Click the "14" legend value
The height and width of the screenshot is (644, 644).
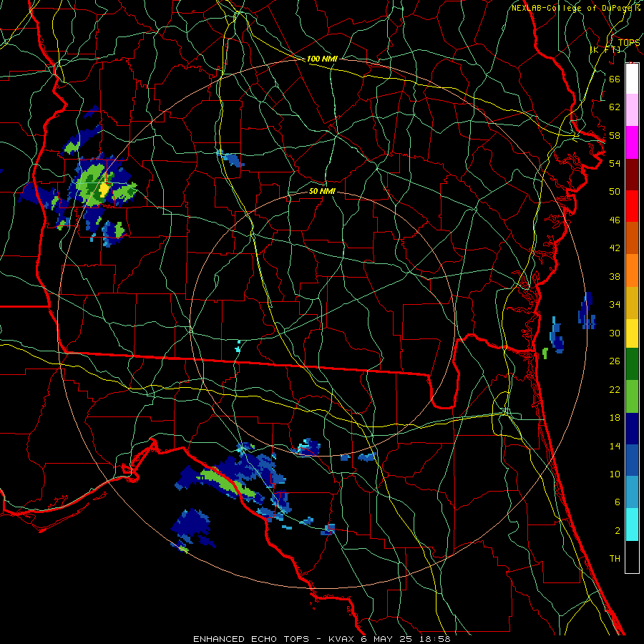(x=615, y=446)
